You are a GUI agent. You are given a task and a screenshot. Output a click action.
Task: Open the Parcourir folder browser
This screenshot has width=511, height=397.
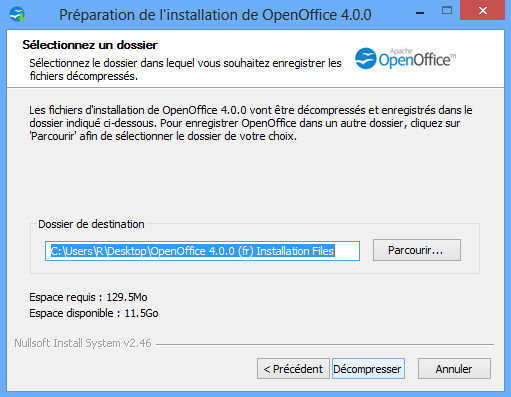coord(417,250)
